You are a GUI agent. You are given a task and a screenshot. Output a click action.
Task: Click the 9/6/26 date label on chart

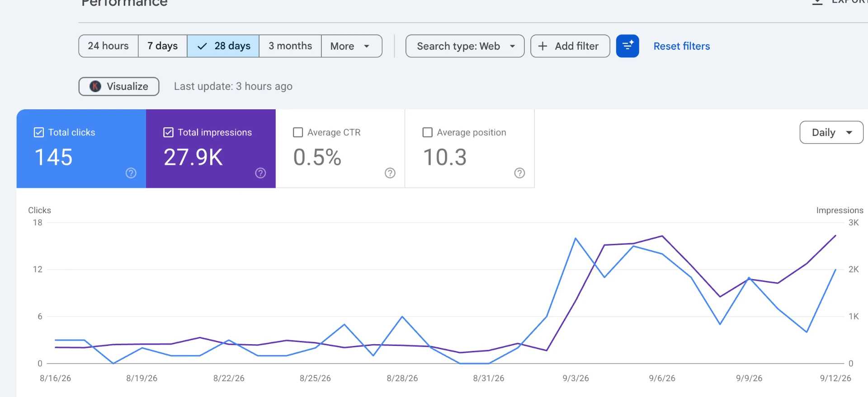click(x=662, y=378)
